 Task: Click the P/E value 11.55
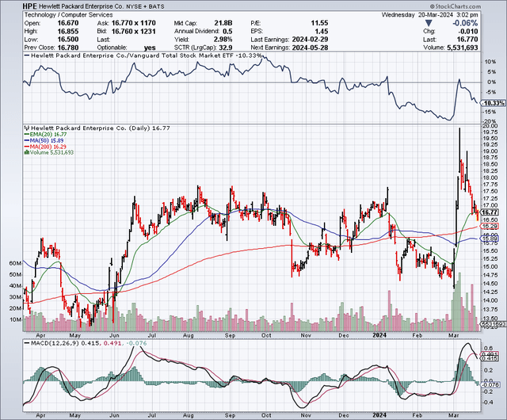tap(319, 23)
